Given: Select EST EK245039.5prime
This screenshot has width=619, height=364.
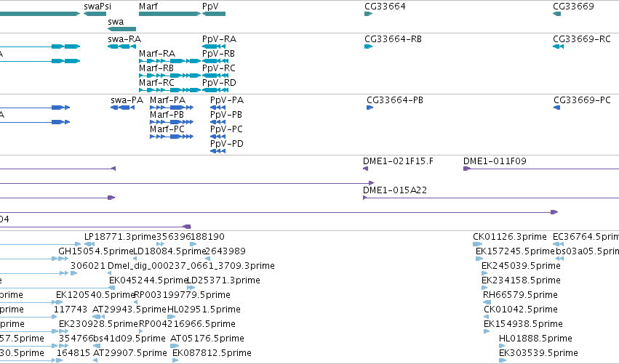Looking at the screenshot, I should (x=521, y=266).
